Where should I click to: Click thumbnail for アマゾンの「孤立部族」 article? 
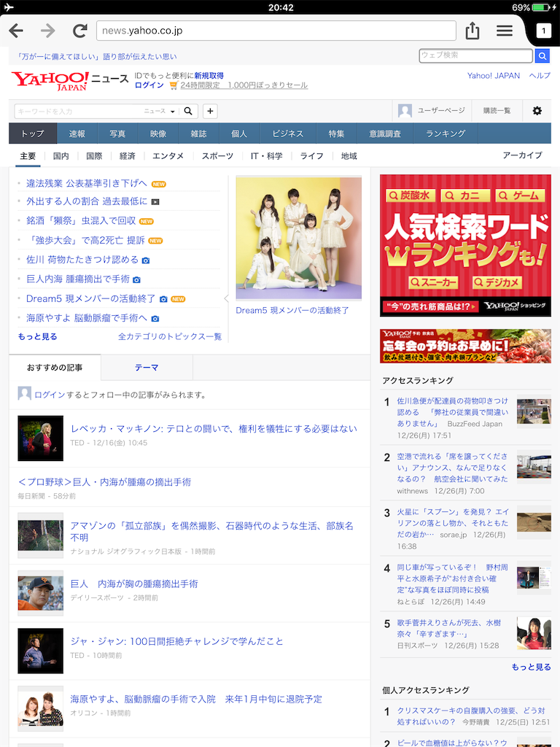[41, 535]
